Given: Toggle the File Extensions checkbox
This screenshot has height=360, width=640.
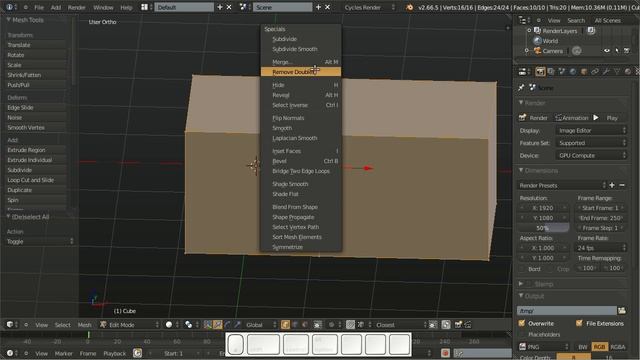Looking at the screenshot, I should click(579, 323).
